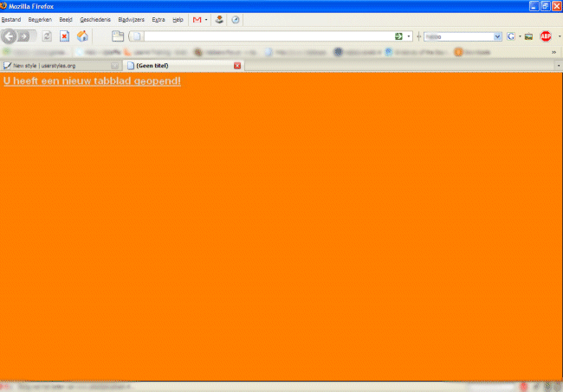
Task: Go back with the Back arrow button
Action: (x=9, y=36)
